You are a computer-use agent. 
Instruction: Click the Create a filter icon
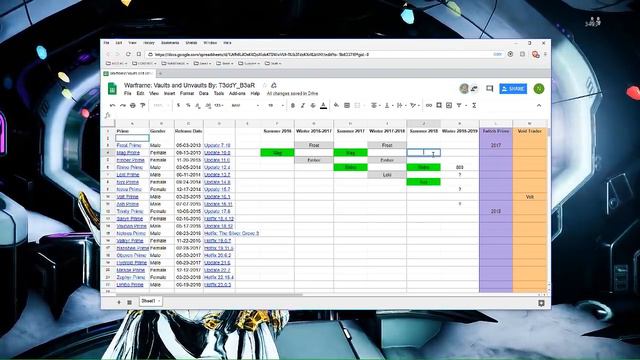coord(459,105)
